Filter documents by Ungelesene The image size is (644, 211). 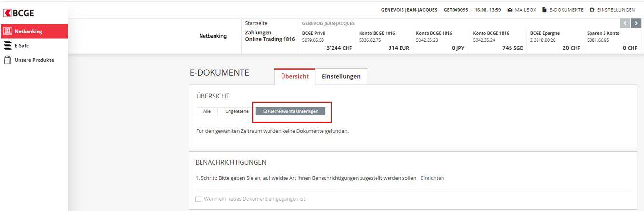tap(237, 111)
